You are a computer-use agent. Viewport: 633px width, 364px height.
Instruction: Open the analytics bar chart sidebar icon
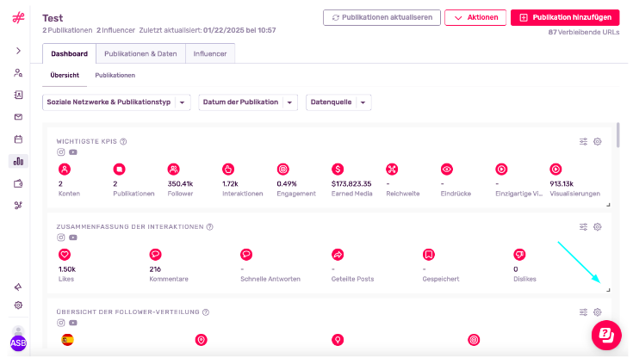(x=18, y=162)
